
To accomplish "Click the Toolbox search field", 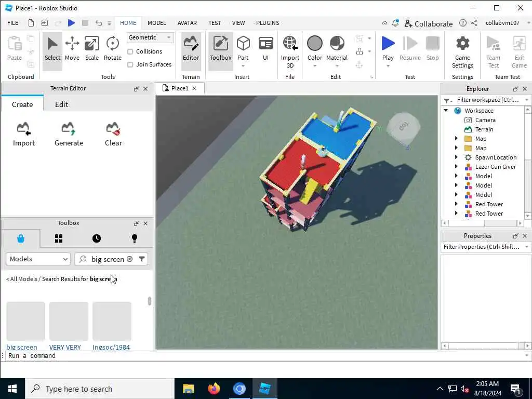I will pyautogui.click(x=107, y=259).
